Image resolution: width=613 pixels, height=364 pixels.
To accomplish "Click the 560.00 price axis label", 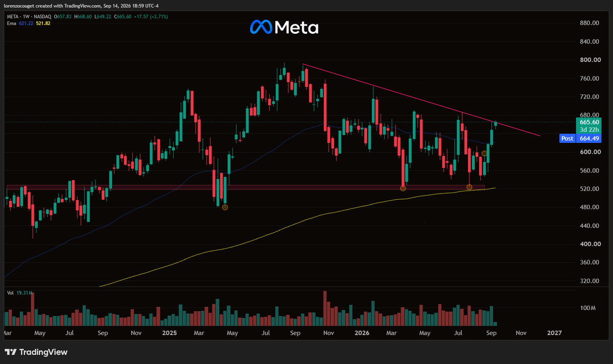I will pyautogui.click(x=589, y=171).
